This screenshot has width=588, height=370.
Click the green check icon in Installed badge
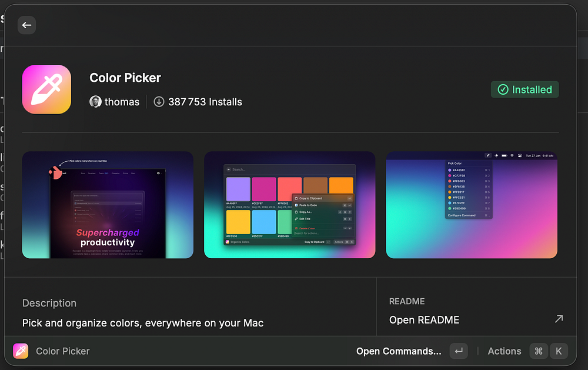pos(503,89)
